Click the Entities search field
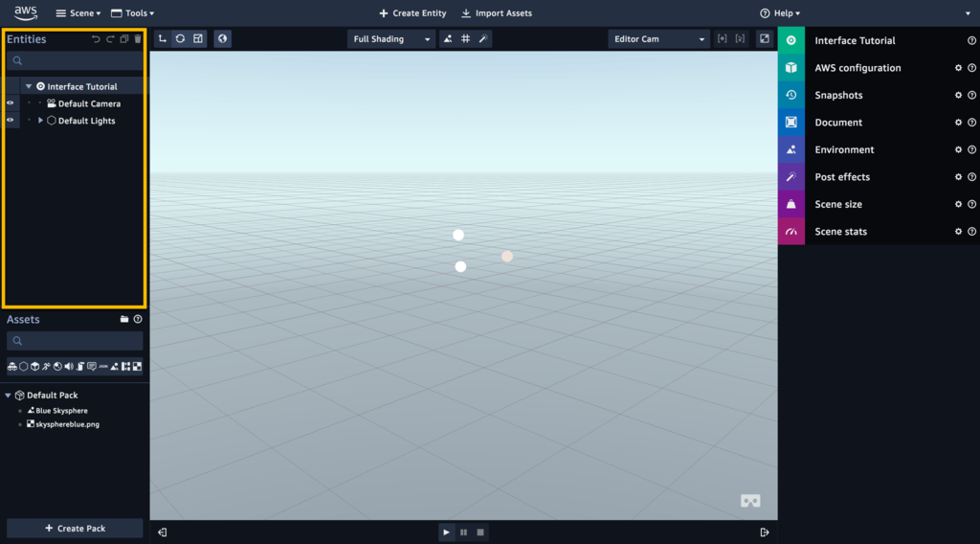980x544 pixels. coord(75,60)
